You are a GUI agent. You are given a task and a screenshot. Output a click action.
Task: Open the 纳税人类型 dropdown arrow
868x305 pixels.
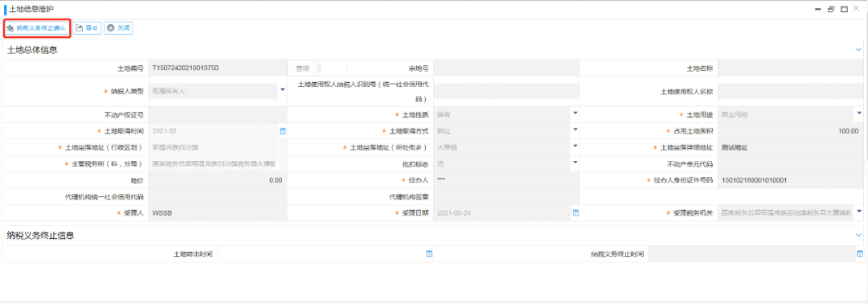[x=282, y=90]
